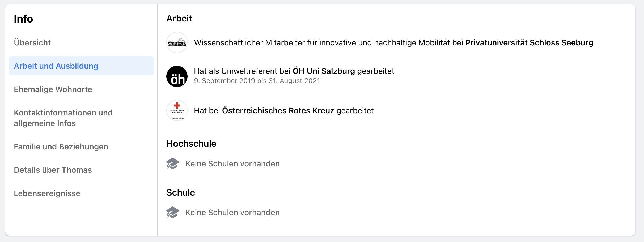Click the Österreichisches Rotes Kreuz logo icon

point(177,110)
